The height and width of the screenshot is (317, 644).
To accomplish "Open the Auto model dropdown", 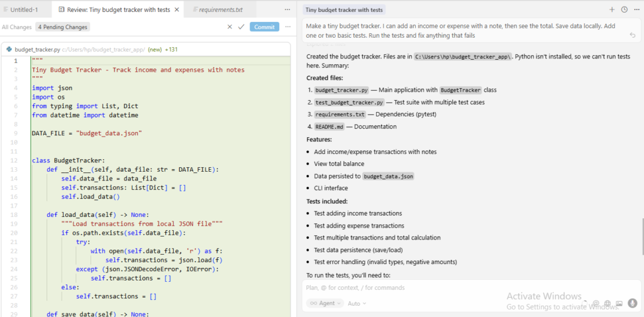I will click(357, 303).
